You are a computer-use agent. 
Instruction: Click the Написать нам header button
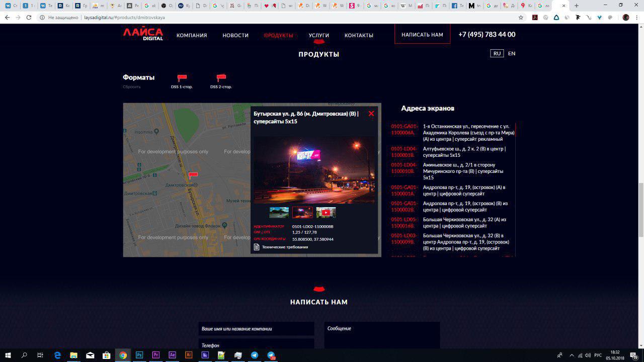[422, 34]
